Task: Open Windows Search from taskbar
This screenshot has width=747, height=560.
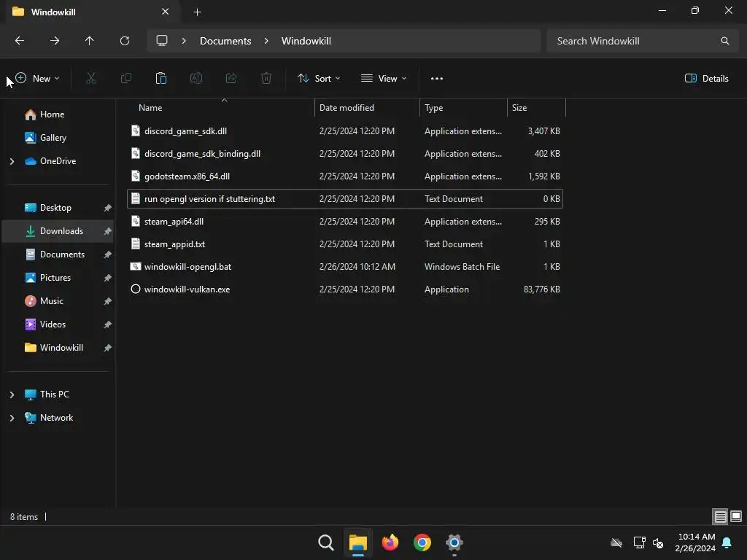Action: coord(326,542)
